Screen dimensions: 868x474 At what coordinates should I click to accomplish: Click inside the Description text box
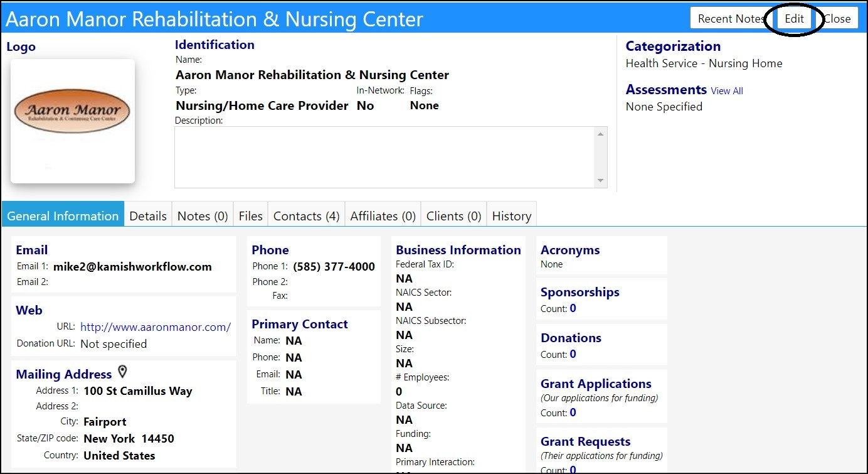click(384, 157)
